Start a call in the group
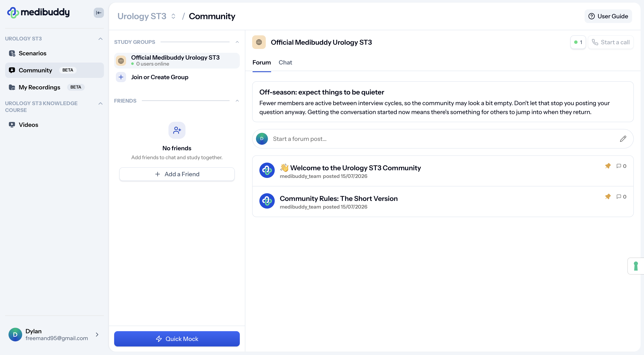Viewport: 644px width, 355px height. coord(611,42)
